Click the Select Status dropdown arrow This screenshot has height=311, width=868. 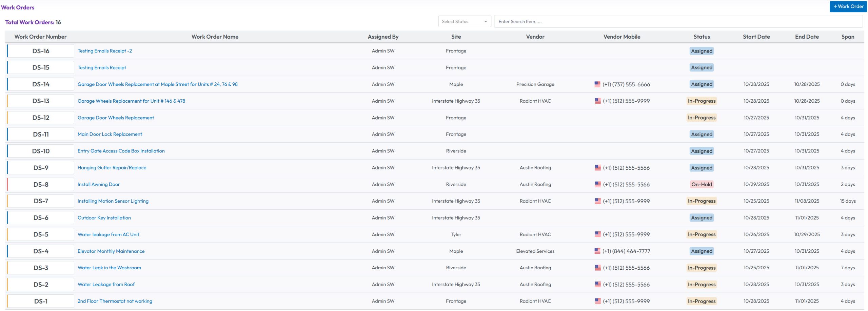point(486,21)
